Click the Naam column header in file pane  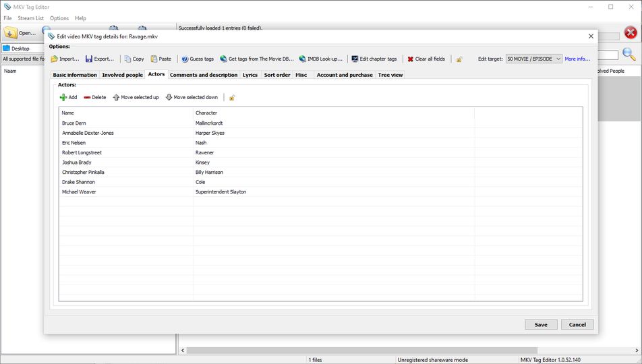coord(10,71)
